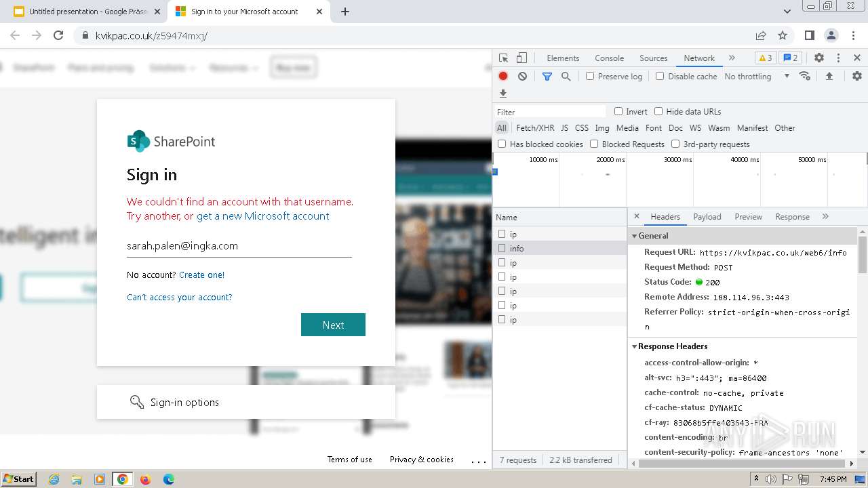This screenshot has height=488, width=868.
Task: Switch to the Console panel
Action: 609,58
